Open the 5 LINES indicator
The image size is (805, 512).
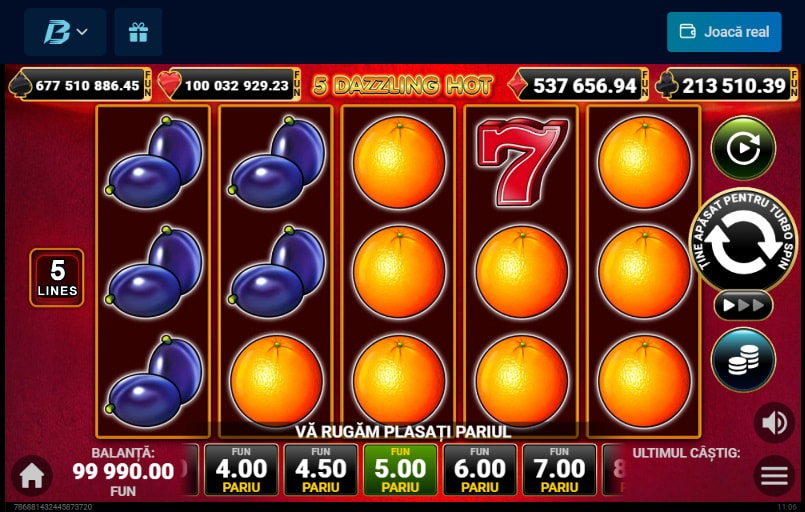click(x=57, y=278)
